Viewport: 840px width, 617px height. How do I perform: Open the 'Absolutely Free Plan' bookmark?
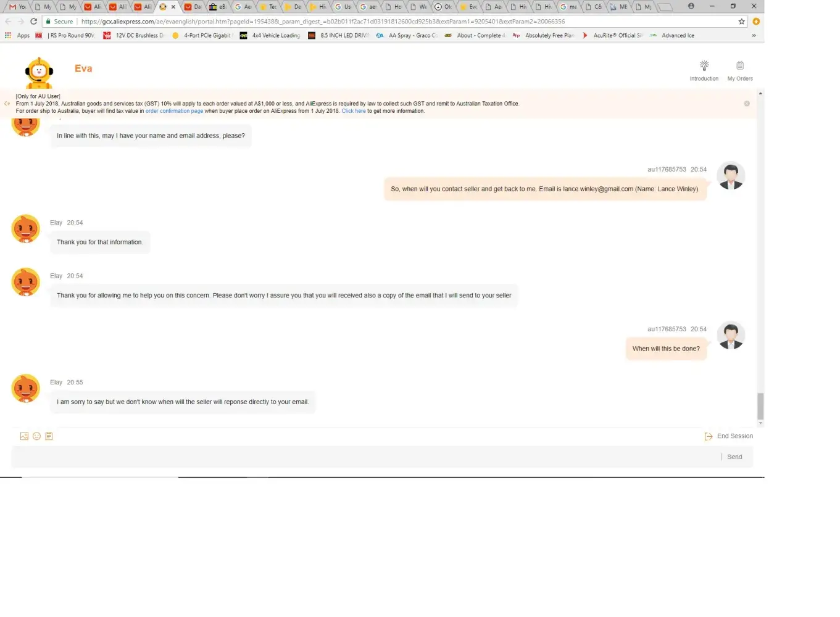click(x=543, y=35)
